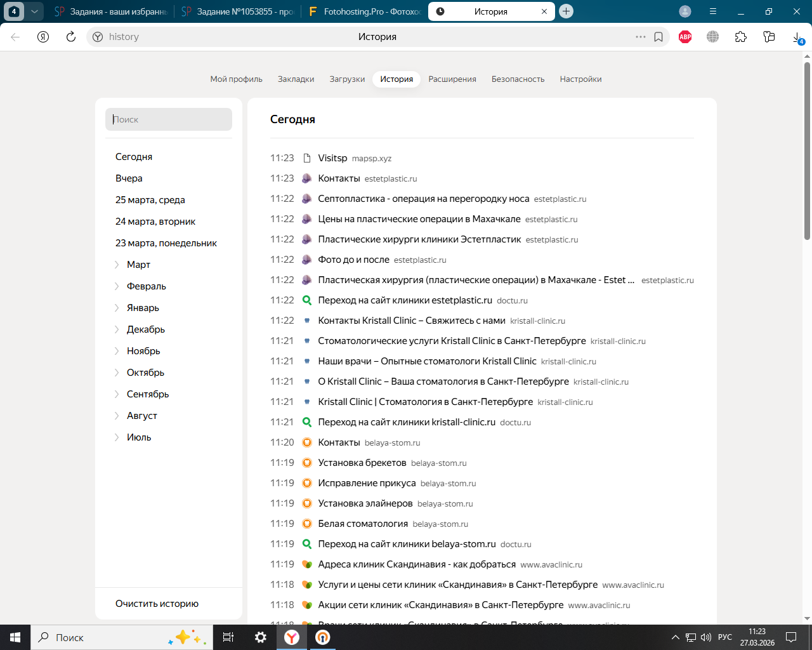This screenshot has height=650, width=812.
Task: Open the browser hamburger menu
Action: [713, 11]
